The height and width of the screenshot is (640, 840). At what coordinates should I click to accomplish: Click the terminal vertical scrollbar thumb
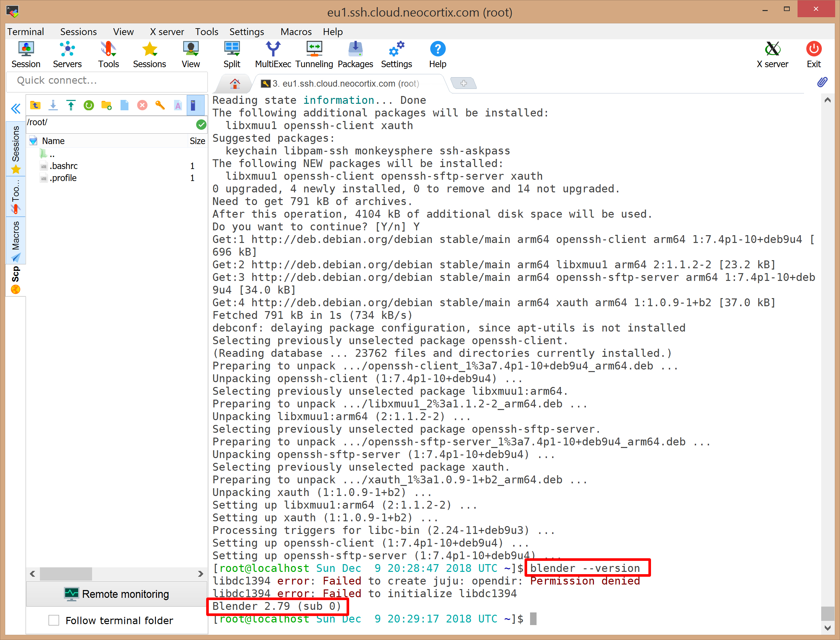point(827,613)
